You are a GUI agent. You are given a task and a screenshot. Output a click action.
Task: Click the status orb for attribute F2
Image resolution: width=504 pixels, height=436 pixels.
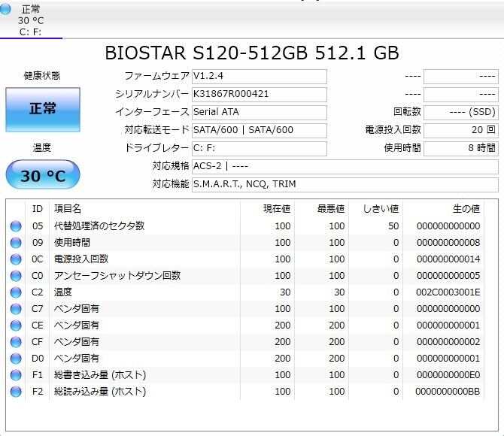(x=16, y=392)
